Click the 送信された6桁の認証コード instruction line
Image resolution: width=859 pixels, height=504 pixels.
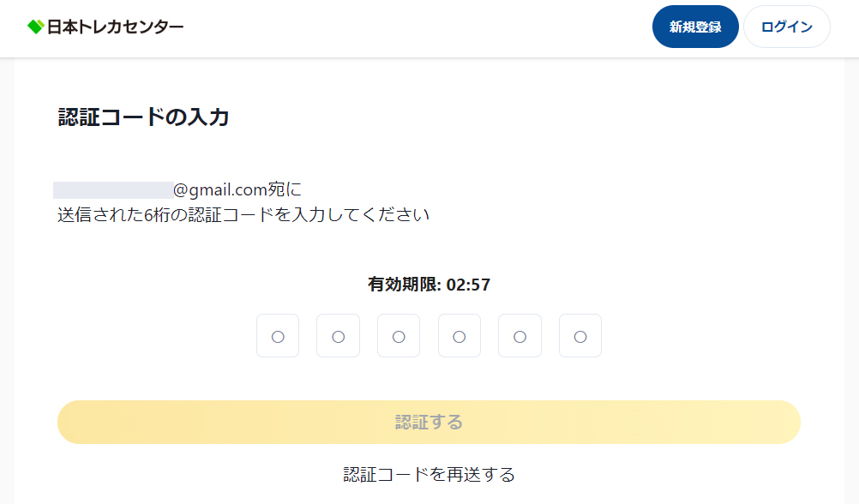pos(243,215)
